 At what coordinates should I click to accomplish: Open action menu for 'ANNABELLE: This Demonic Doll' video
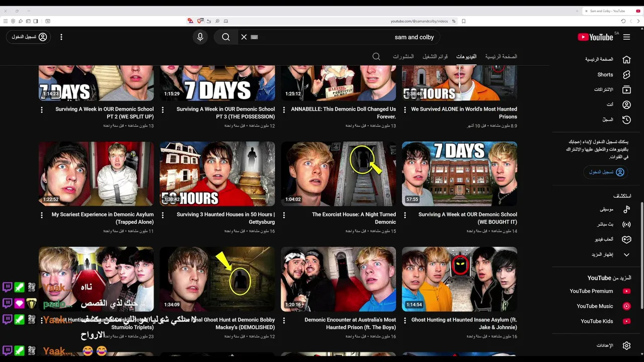click(284, 110)
